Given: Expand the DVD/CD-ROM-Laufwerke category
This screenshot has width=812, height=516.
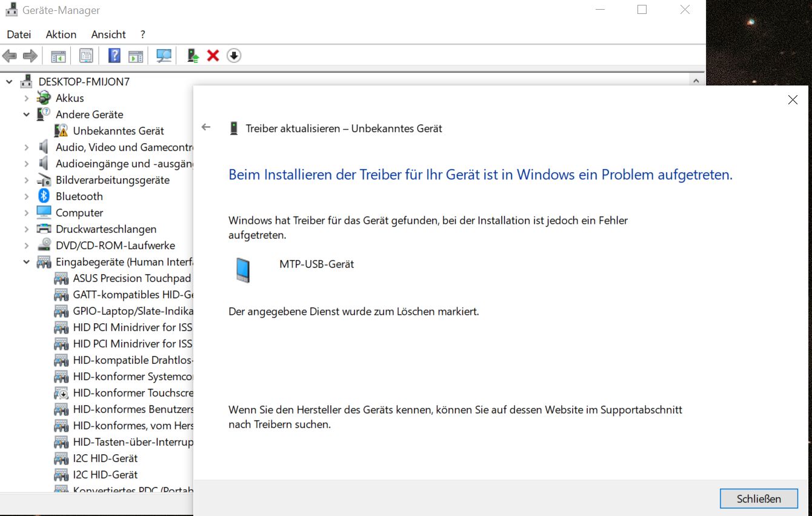Looking at the screenshot, I should tap(27, 245).
